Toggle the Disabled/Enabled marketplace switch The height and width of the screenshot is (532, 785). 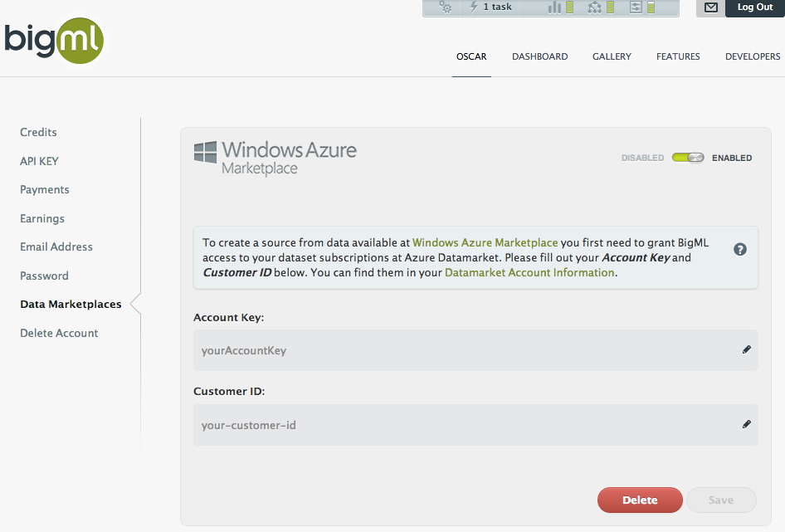688,158
